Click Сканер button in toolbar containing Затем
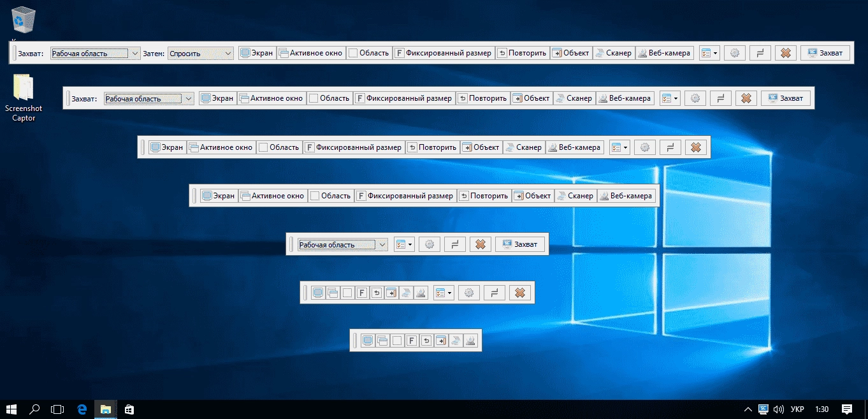Viewport: 868px width, 419px height. (x=613, y=53)
